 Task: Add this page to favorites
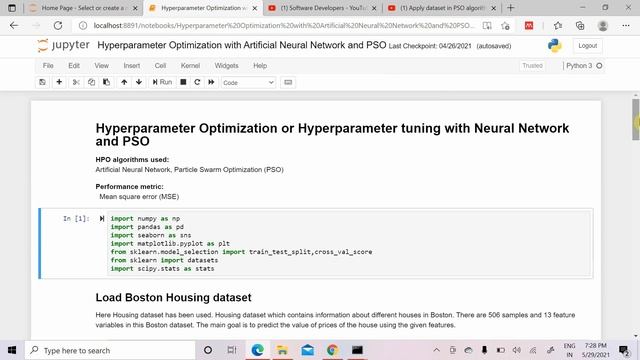(505, 26)
